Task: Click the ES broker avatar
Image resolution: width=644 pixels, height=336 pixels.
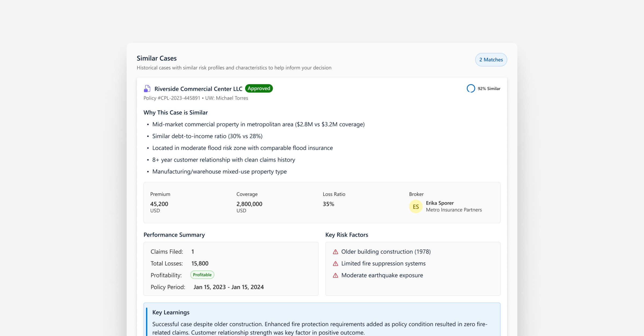Action: coord(416,207)
